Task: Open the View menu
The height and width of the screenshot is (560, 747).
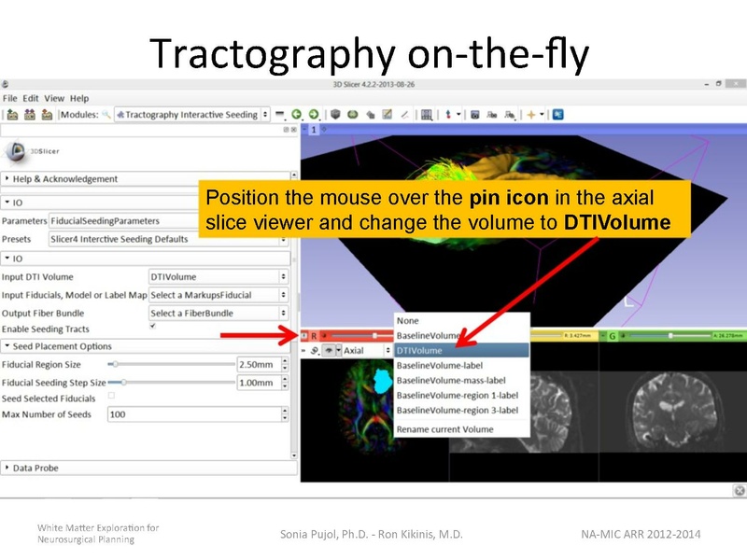Action: point(54,98)
